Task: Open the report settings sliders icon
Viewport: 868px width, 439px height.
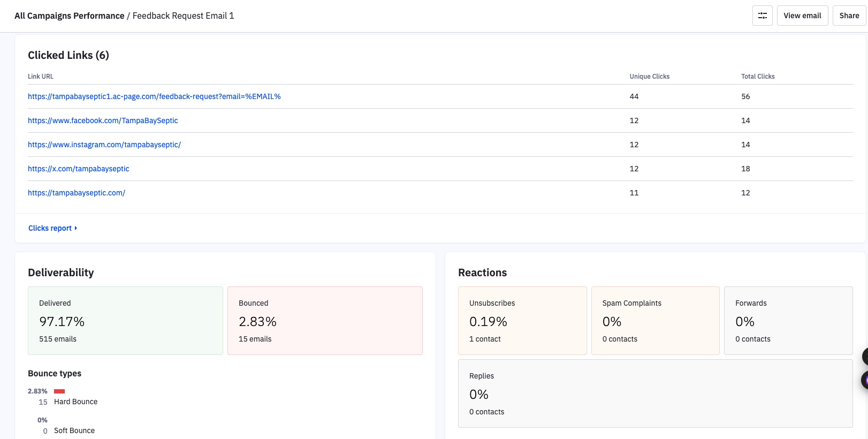Action: pos(762,16)
